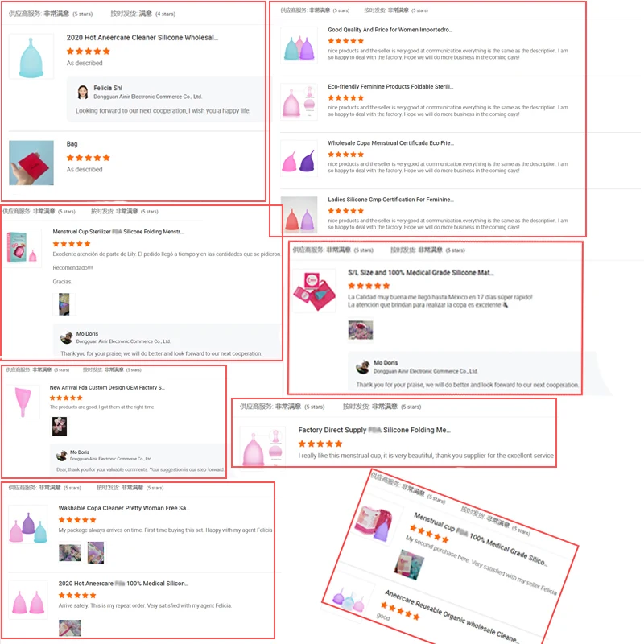Open 'New Arrival Fda Custom Design OEM' listing
This screenshot has width=644, height=644.
[x=107, y=387]
